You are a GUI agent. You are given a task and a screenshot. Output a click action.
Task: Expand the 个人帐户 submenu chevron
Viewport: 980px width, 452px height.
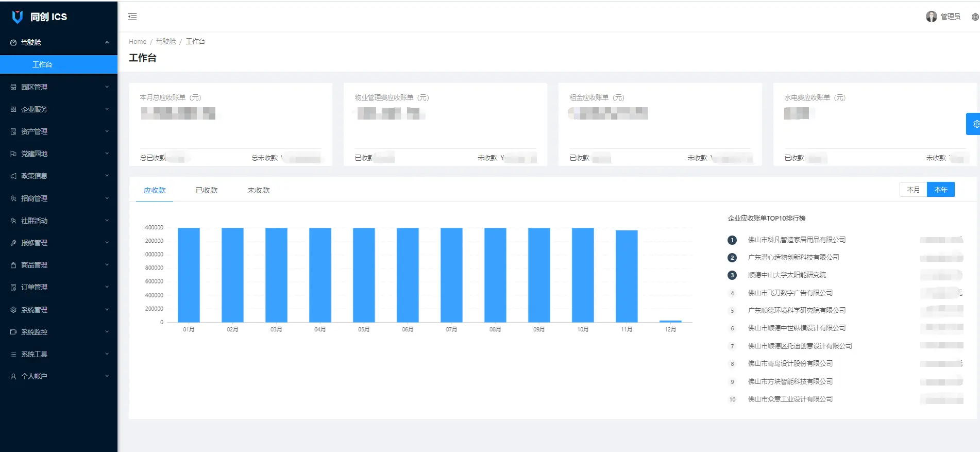click(x=107, y=376)
